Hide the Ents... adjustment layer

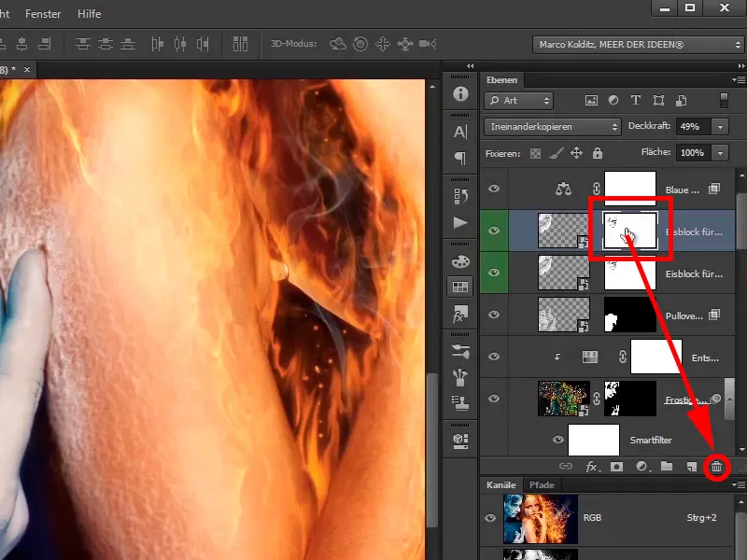point(494,357)
